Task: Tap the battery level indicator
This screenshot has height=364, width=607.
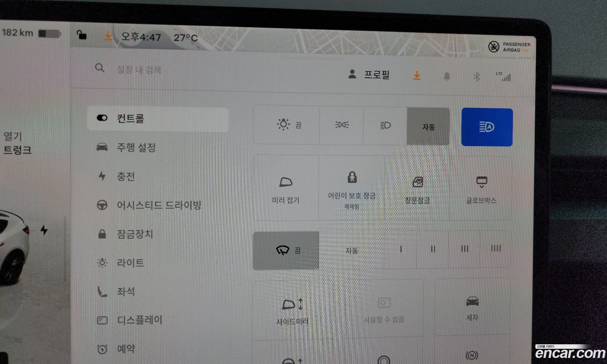Action: (x=49, y=33)
